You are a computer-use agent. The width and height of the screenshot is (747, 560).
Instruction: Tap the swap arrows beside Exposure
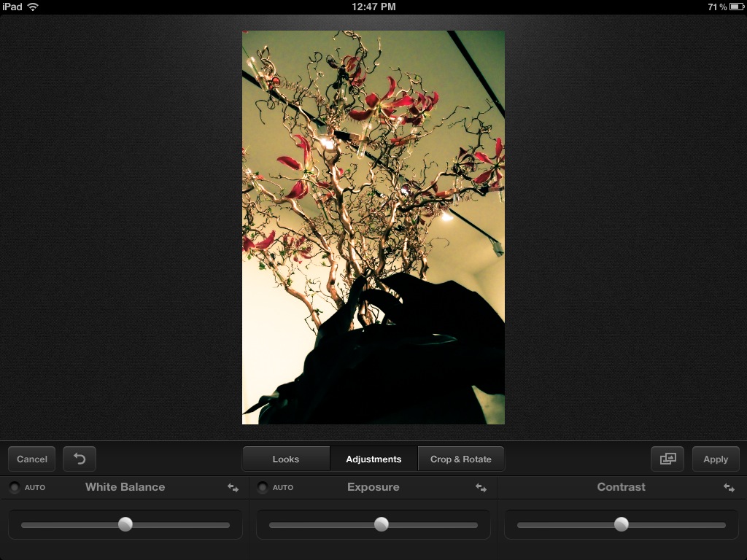(481, 488)
